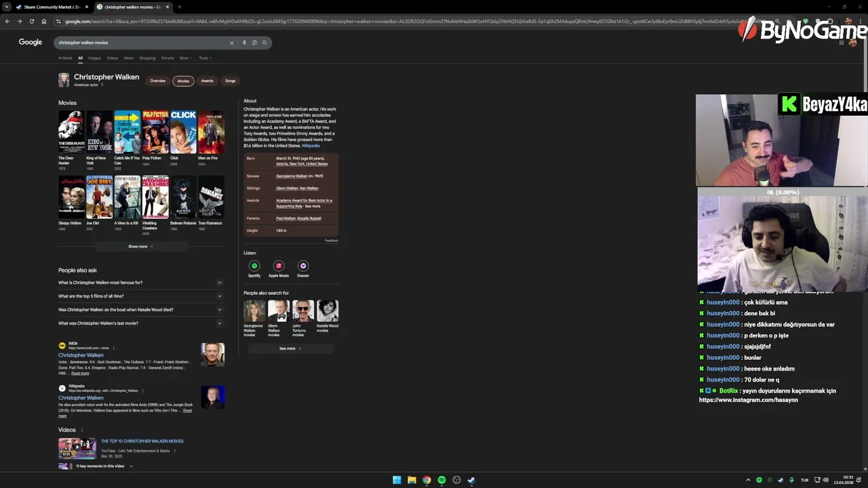The height and width of the screenshot is (488, 868).
Task: Open The Deer Hunter movie poster
Action: click(71, 132)
